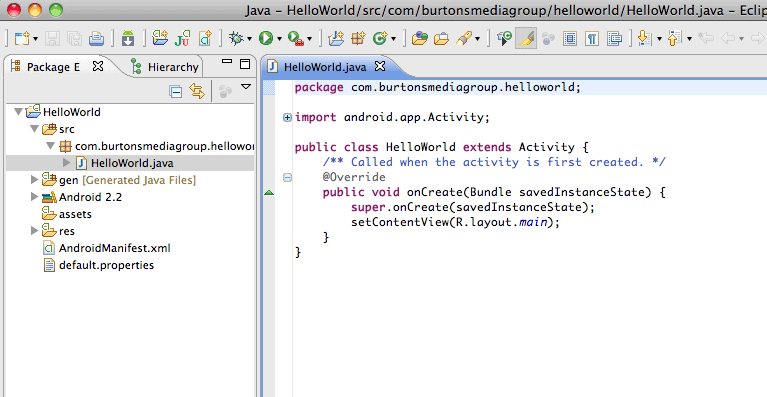Viewport: 767px width, 397px height.
Task: Click the New Android XML file icon
Action: 205,38
